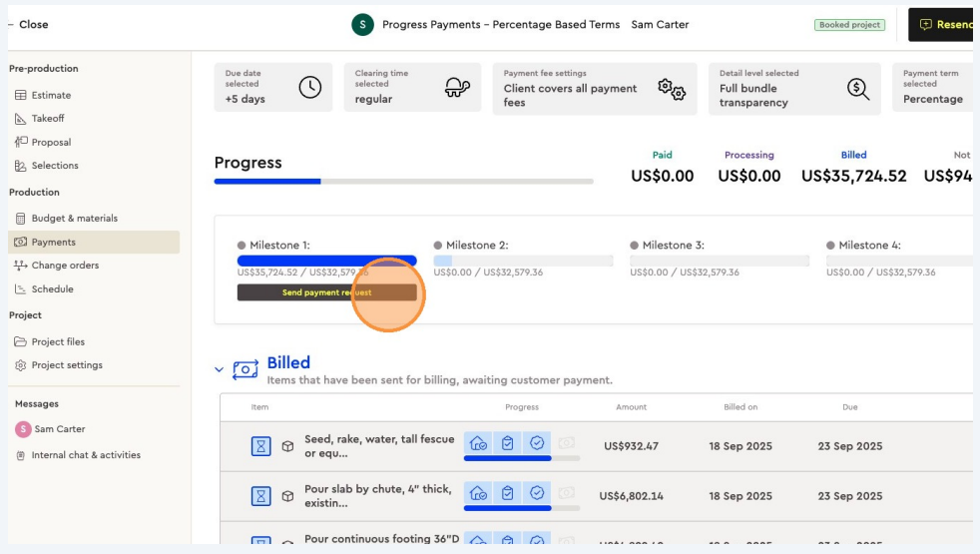Viewport: 980px width, 554px height.
Task: Toggle greyed payment stage on Seed, rake row
Action: point(567,443)
